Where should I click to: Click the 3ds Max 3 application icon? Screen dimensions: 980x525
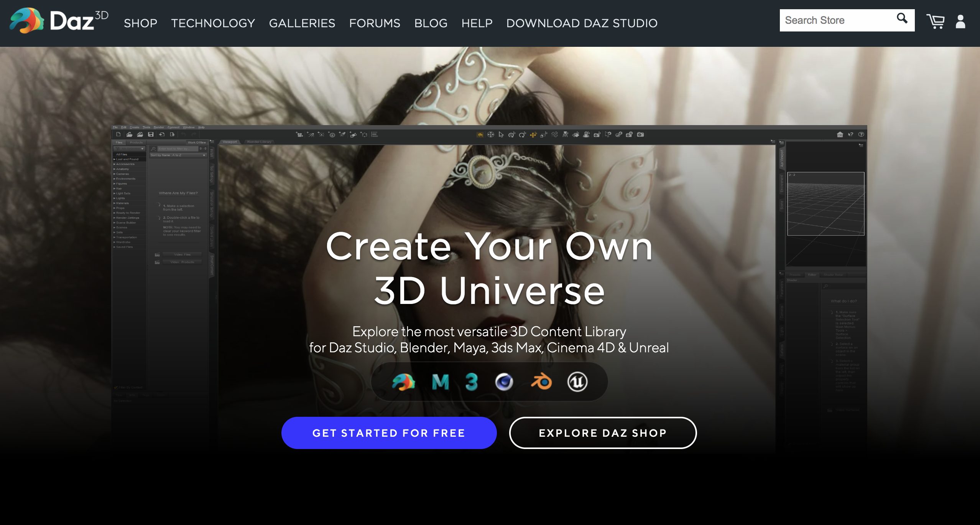(x=471, y=381)
